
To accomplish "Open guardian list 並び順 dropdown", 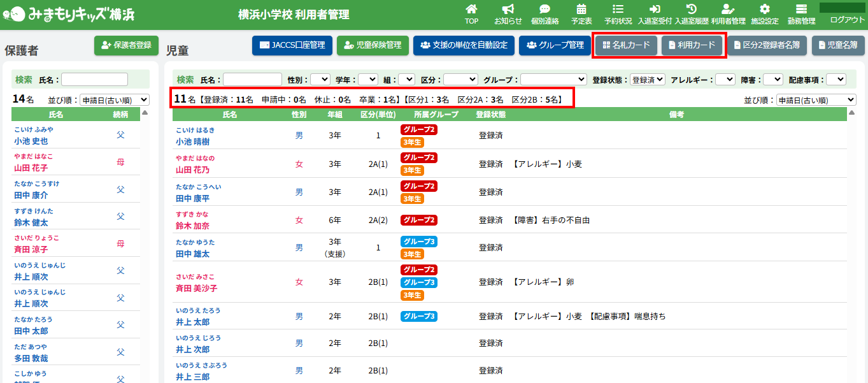I will 115,100.
